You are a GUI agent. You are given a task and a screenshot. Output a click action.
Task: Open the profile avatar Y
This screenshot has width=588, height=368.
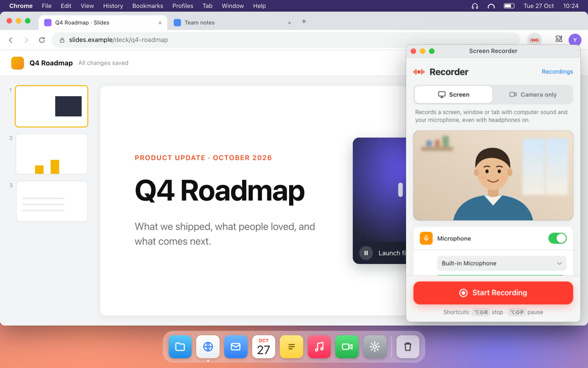pyautogui.click(x=575, y=40)
